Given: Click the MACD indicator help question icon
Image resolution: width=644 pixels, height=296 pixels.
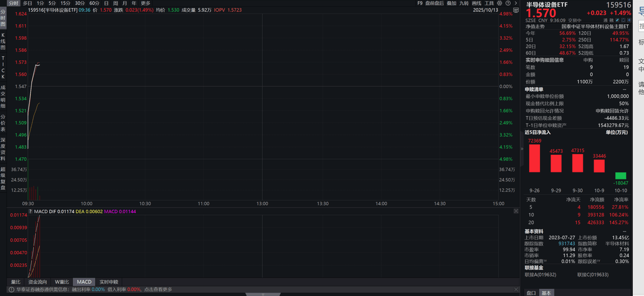Looking at the screenshot, I should pos(30,212).
